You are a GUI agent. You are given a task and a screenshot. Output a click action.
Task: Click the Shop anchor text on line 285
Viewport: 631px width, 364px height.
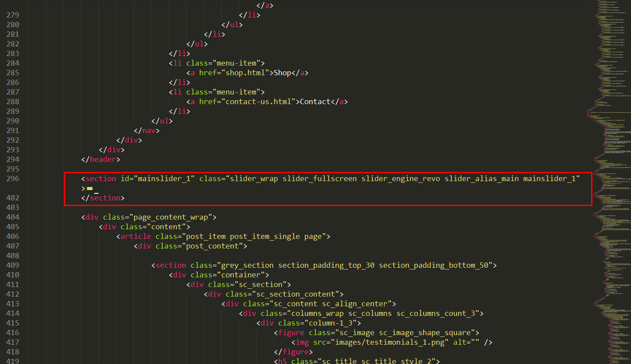282,73
